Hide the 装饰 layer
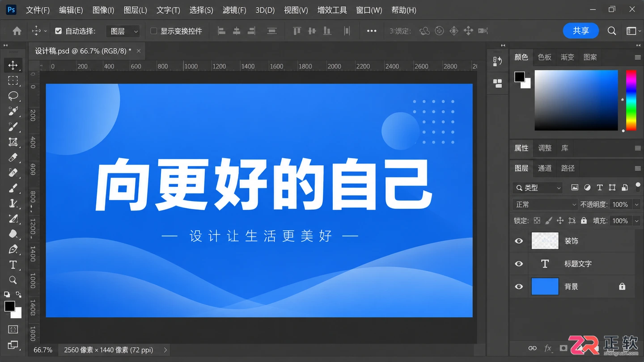644x362 pixels. click(519, 241)
